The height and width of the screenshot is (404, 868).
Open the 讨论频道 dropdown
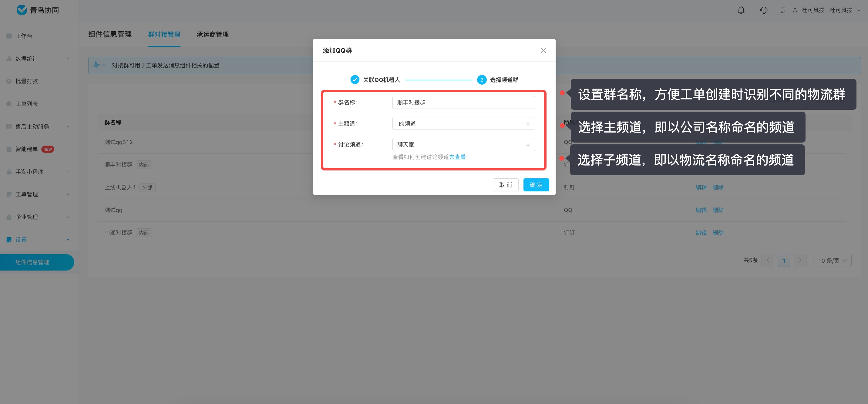point(463,145)
